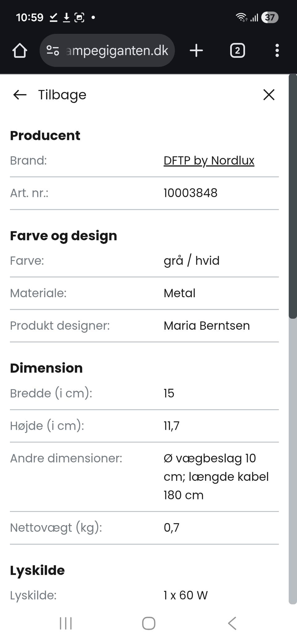Screen dimensions: 297x644
Task: Tap the Producent section heading
Action: click(45, 136)
